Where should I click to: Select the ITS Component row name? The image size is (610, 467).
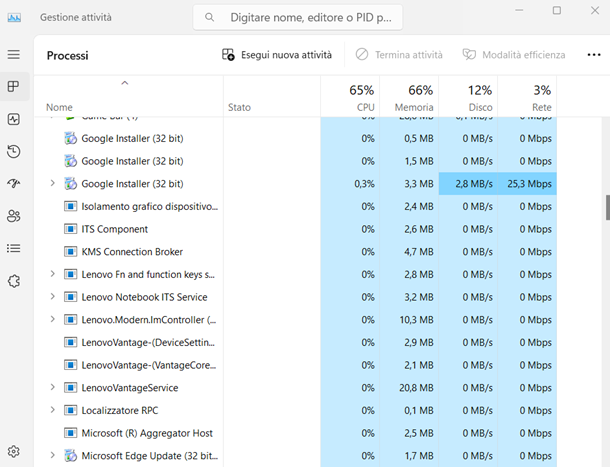pyautogui.click(x=114, y=229)
